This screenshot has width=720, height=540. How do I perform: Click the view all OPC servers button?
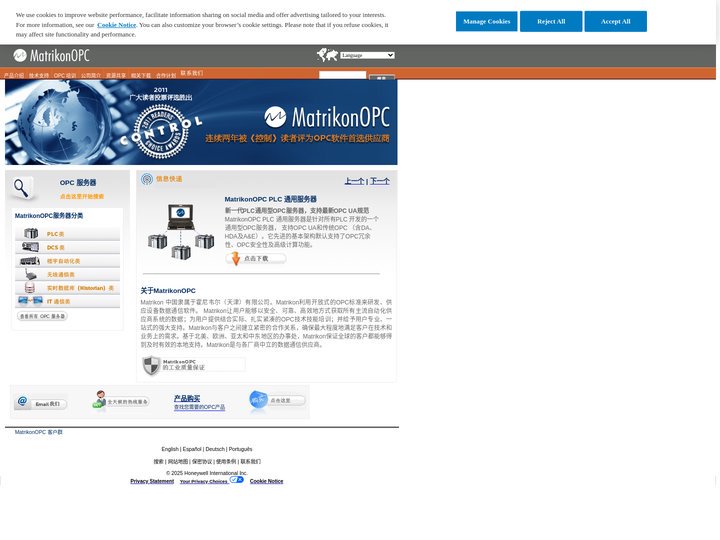coord(42,316)
